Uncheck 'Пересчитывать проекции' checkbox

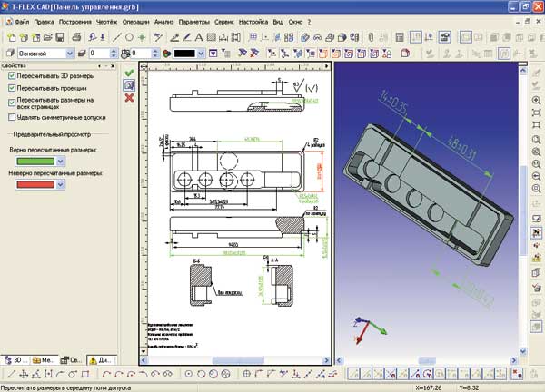point(12,89)
